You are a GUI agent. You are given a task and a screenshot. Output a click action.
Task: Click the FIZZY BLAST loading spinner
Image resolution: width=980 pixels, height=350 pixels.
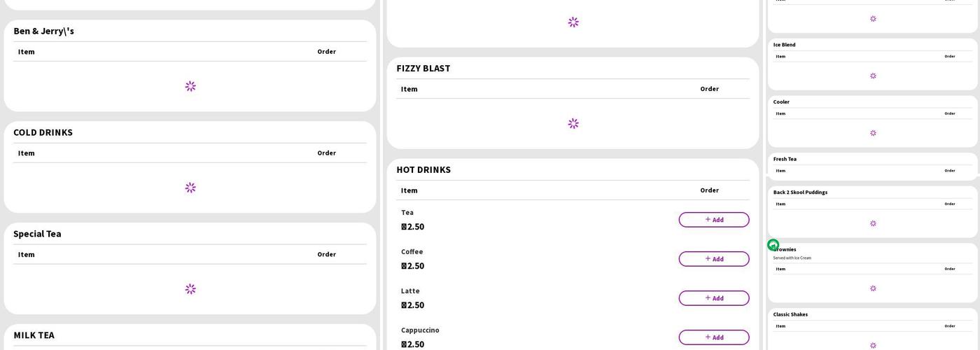573,123
